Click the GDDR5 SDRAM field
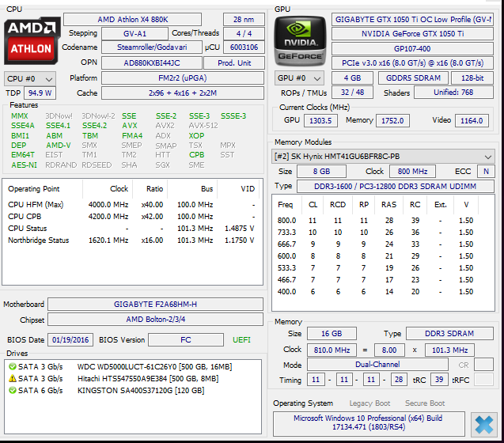 (x=413, y=78)
